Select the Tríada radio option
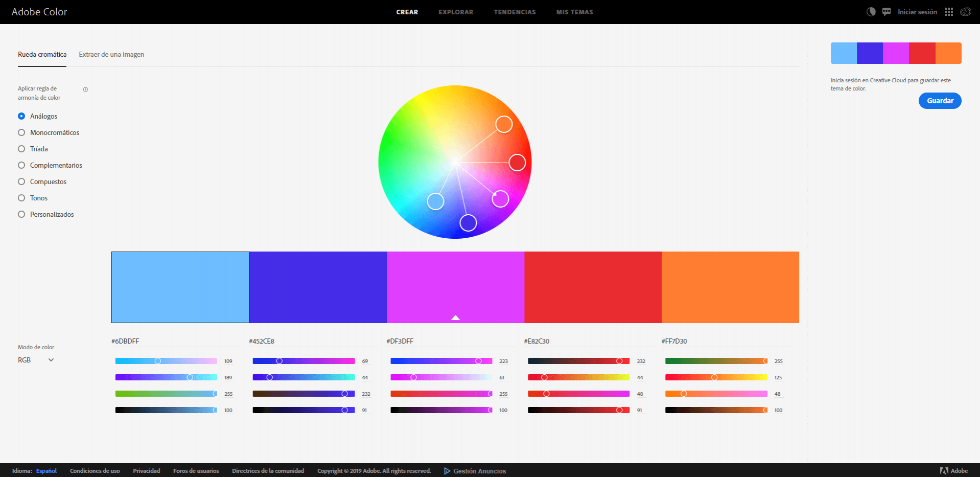This screenshot has height=477, width=980. [x=21, y=149]
